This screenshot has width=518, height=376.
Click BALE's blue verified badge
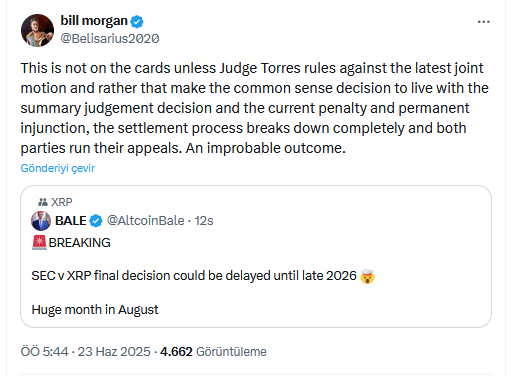tap(96, 221)
